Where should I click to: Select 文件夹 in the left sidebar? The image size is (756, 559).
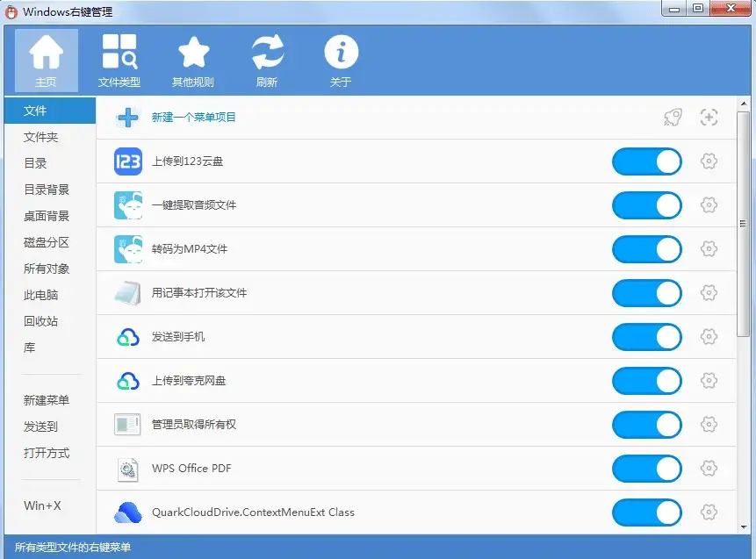click(40, 137)
